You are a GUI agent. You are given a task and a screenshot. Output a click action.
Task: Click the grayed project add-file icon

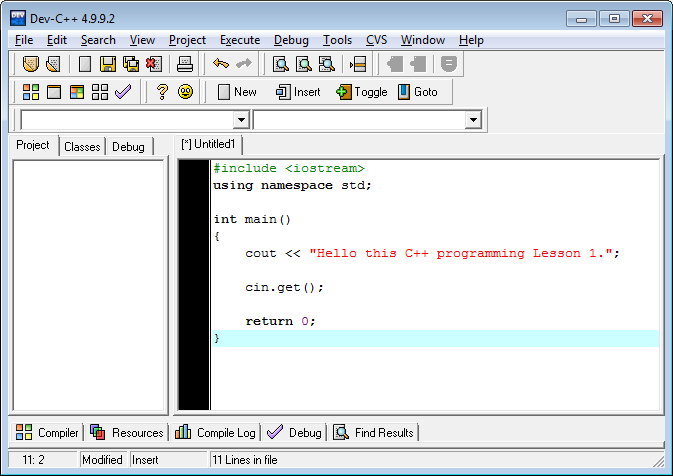tap(395, 64)
